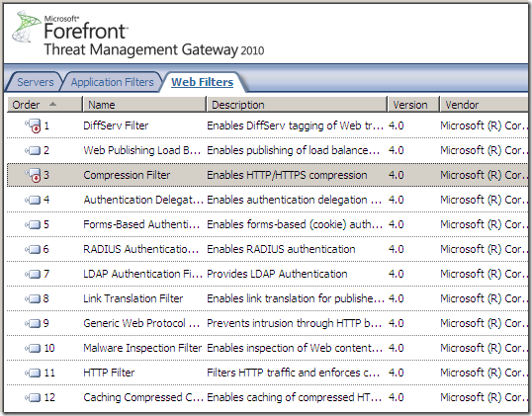532x416 pixels.
Task: Select the Compression Filter name
Action: (x=127, y=175)
